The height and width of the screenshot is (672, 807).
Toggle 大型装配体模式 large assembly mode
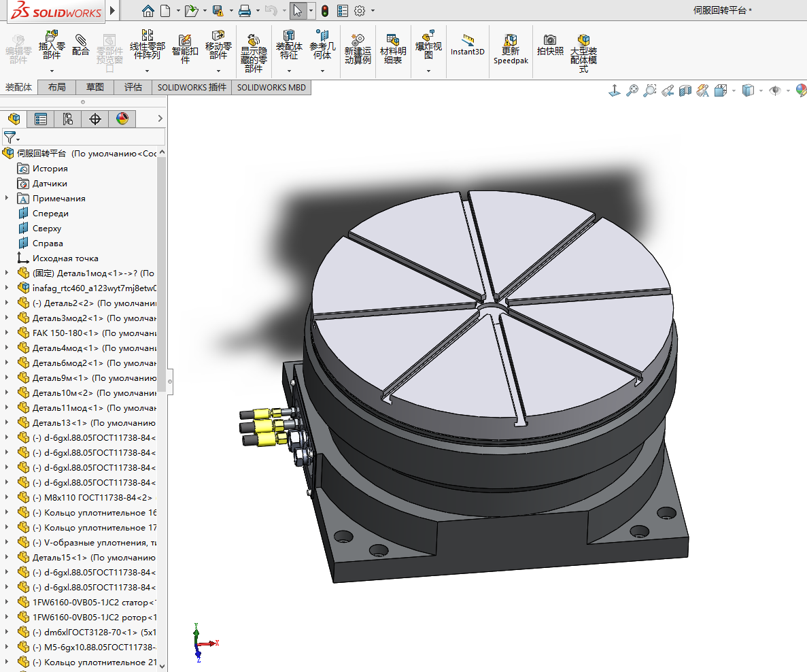583,49
